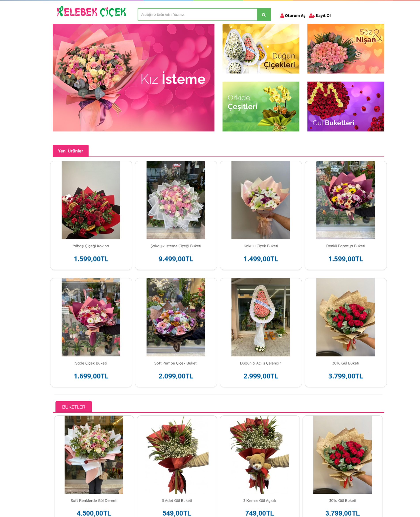420x517 pixels.
Task: Open the 3 Kırmızı Gül Ayıcık image
Action: click(x=260, y=455)
